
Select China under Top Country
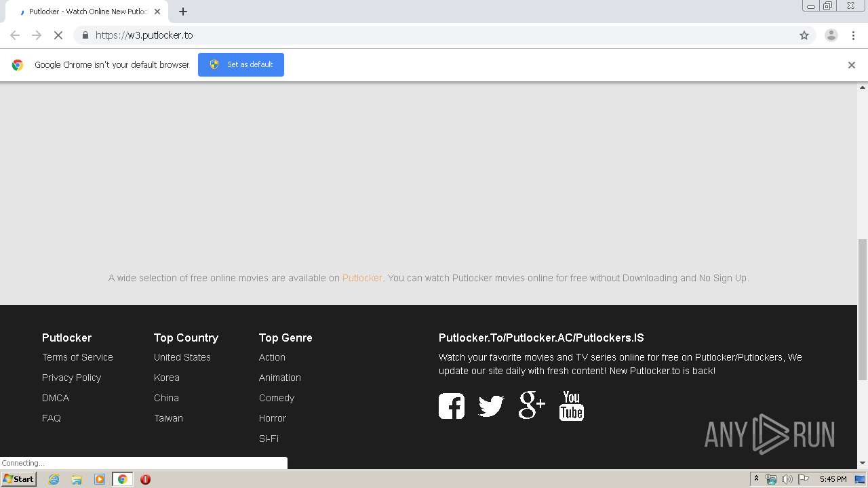[x=166, y=398]
